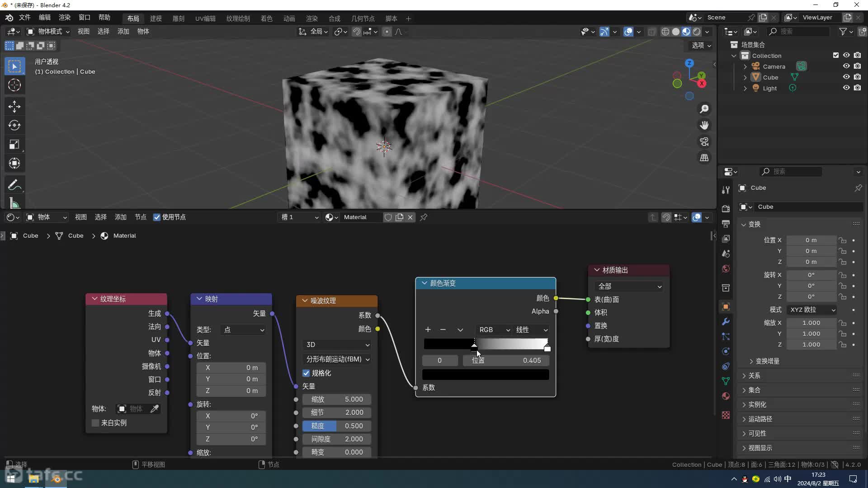Click the Roughness slider in Noise Texture
This screenshot has height=488, width=868.
337,426
